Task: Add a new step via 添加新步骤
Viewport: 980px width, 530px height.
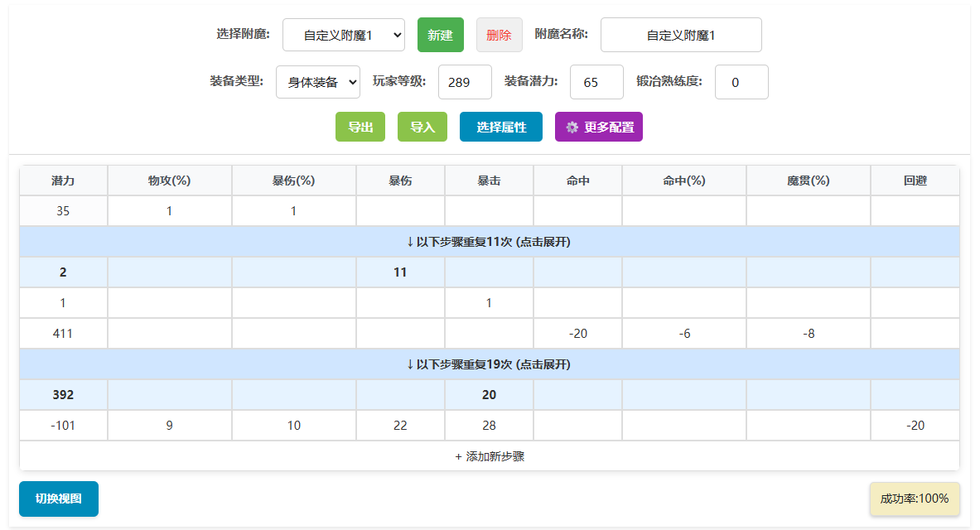Action: click(x=490, y=455)
